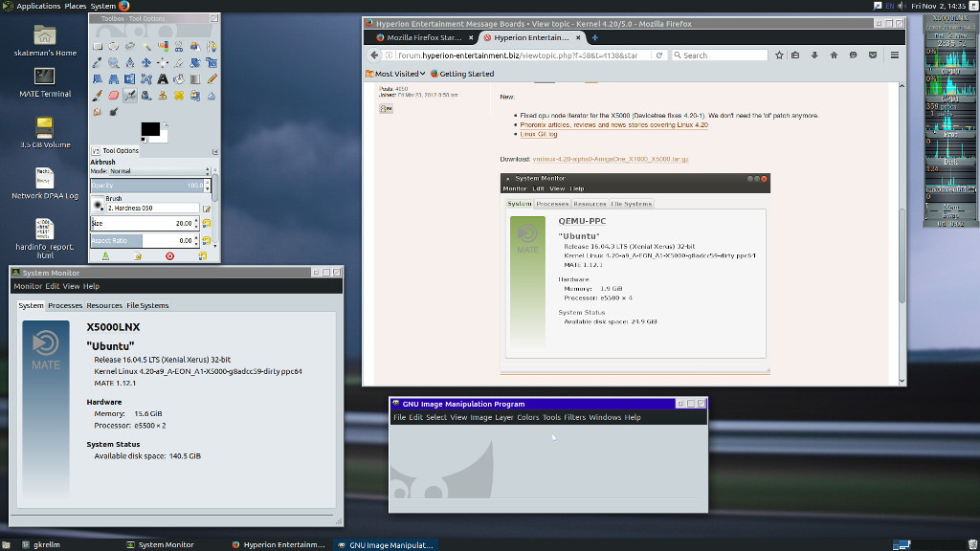Image resolution: width=980 pixels, height=551 pixels.
Task: Bookmark this page with the star
Action: click(x=779, y=55)
